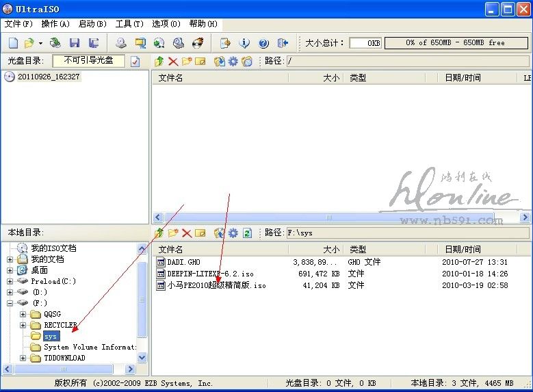
Task: Click the 0% of 650MB capacity bar
Action: 455,42
